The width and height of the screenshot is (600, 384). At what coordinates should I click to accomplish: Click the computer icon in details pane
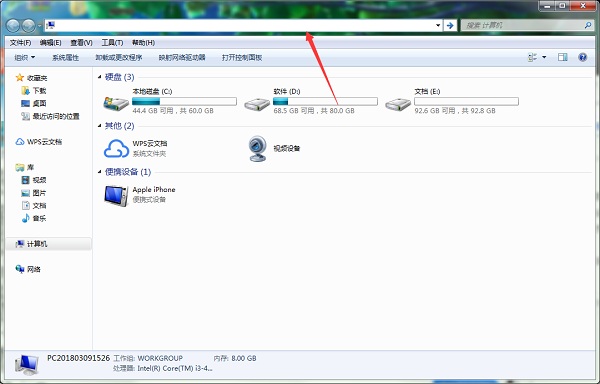coord(27,364)
